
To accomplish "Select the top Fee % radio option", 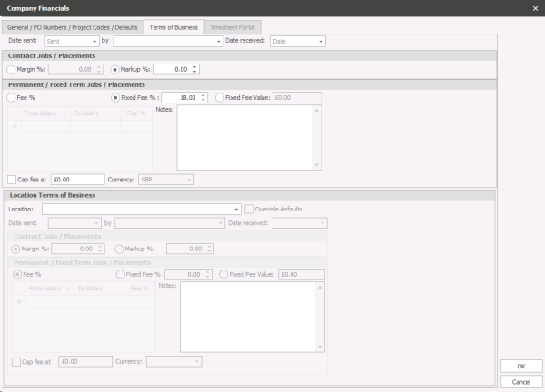I will click(11, 98).
